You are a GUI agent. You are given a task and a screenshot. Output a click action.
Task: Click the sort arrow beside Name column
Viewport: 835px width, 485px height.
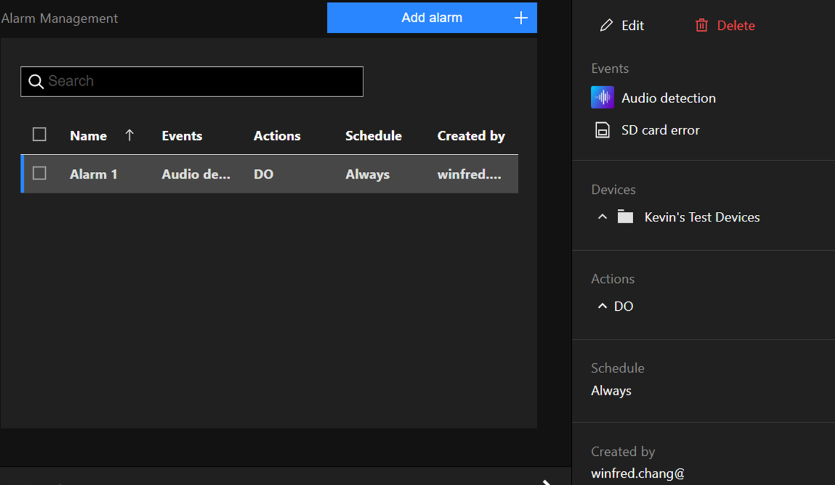click(129, 136)
